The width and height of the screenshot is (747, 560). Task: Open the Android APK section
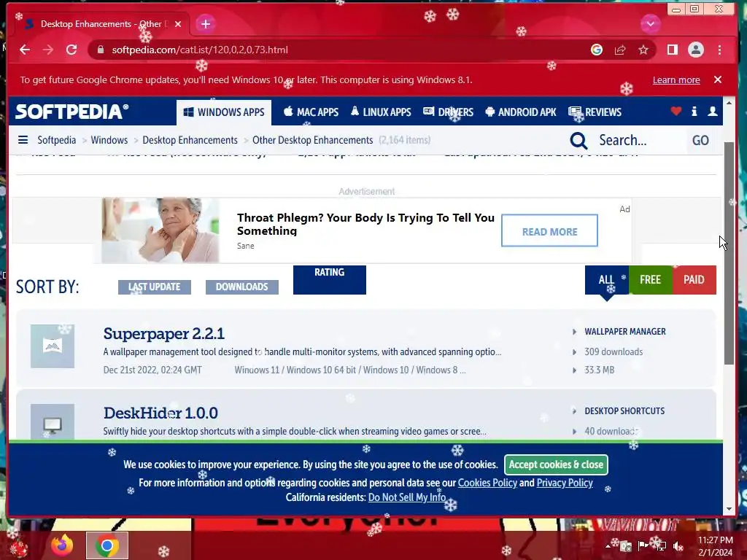pos(521,112)
